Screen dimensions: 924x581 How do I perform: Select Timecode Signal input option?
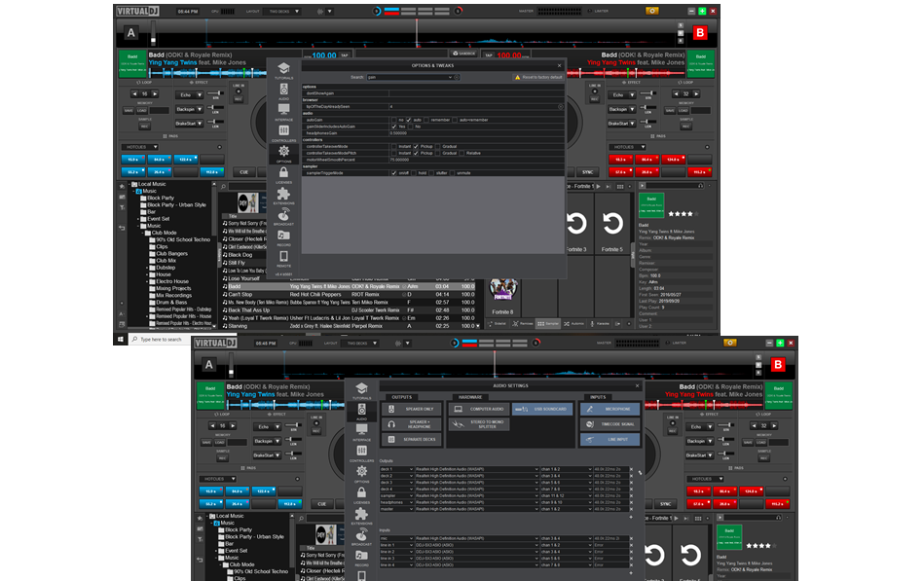coord(610,424)
